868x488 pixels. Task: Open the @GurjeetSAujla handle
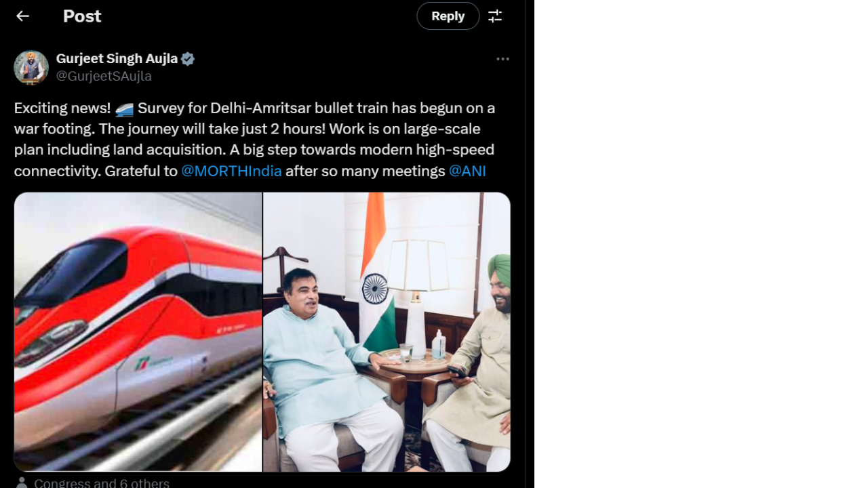(104, 76)
